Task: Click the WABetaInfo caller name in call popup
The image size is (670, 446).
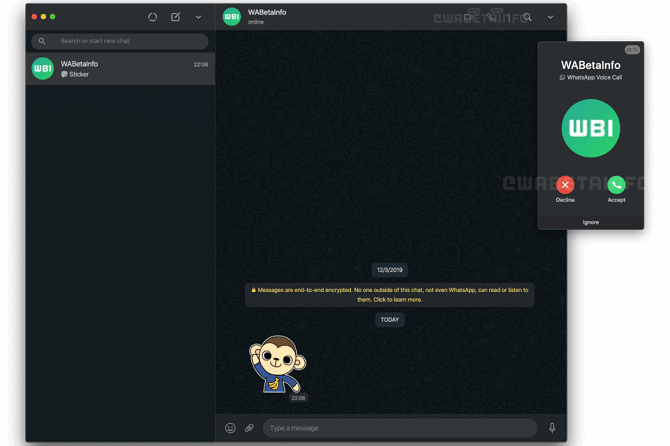Action: [591, 65]
